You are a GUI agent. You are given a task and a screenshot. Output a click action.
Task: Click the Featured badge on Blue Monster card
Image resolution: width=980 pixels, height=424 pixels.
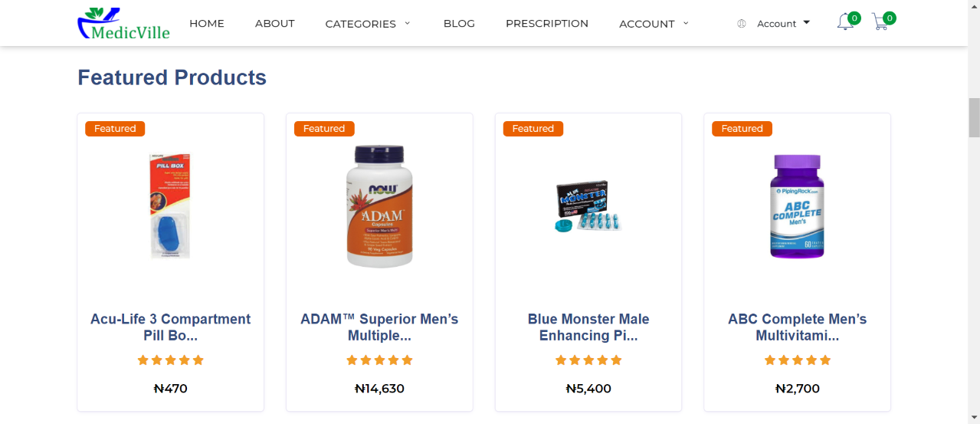[x=533, y=129]
